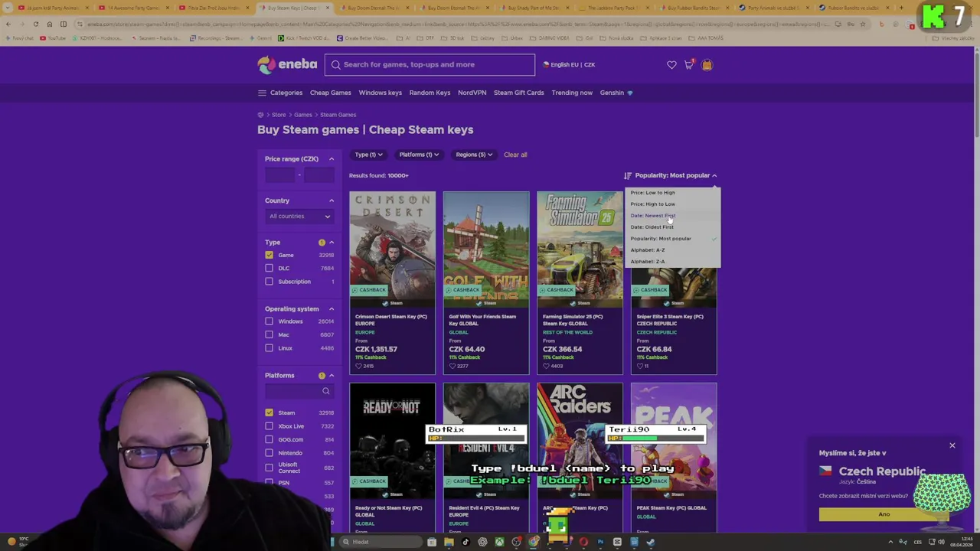Viewport: 980px width, 551px height.
Task: Click the Eneba logo
Action: coord(287,65)
